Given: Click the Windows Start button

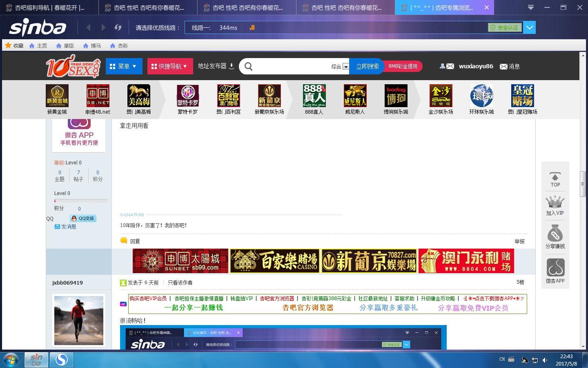Looking at the screenshot, I should (11, 360).
